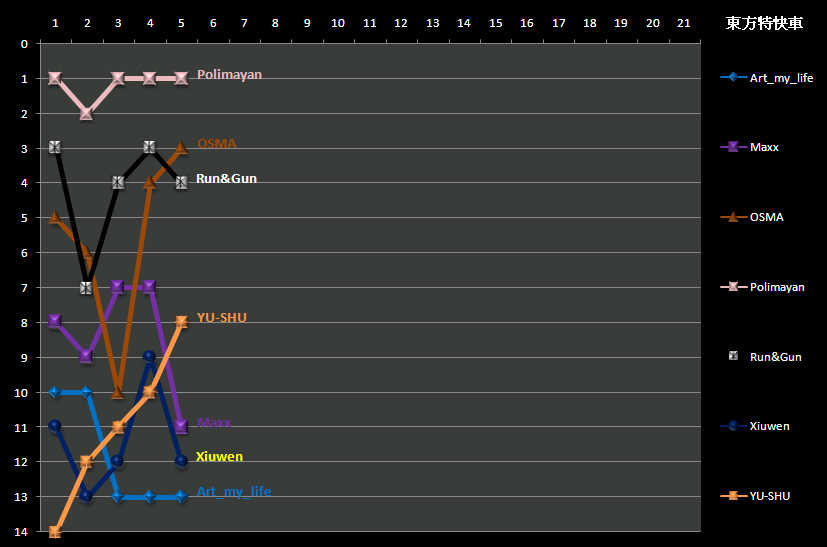Select the dark blue Xiuwen legend marker
Screen dimensions: 827x547
tap(732, 426)
